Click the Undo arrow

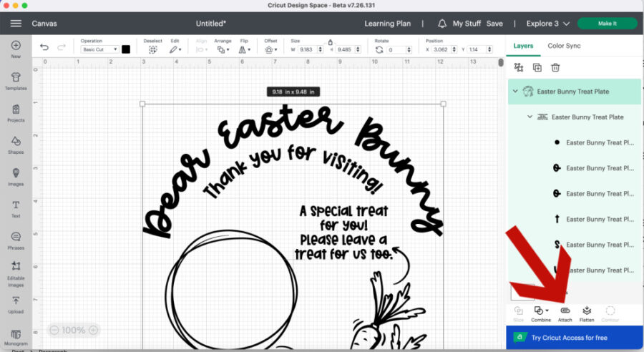tap(44, 48)
